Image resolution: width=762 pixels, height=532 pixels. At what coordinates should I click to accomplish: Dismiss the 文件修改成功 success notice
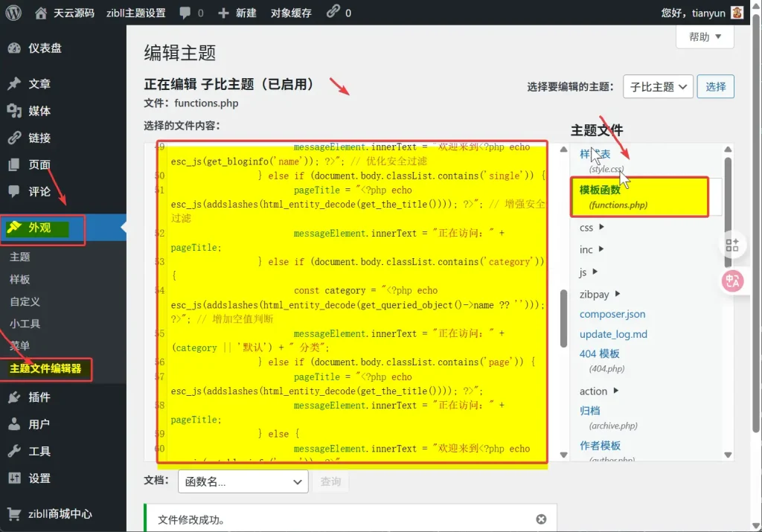[542, 519]
